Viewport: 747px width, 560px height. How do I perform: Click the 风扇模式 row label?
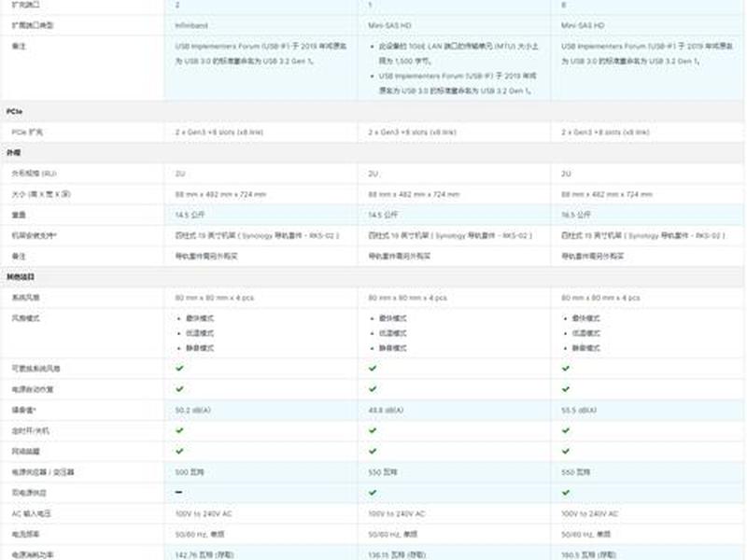(x=26, y=318)
